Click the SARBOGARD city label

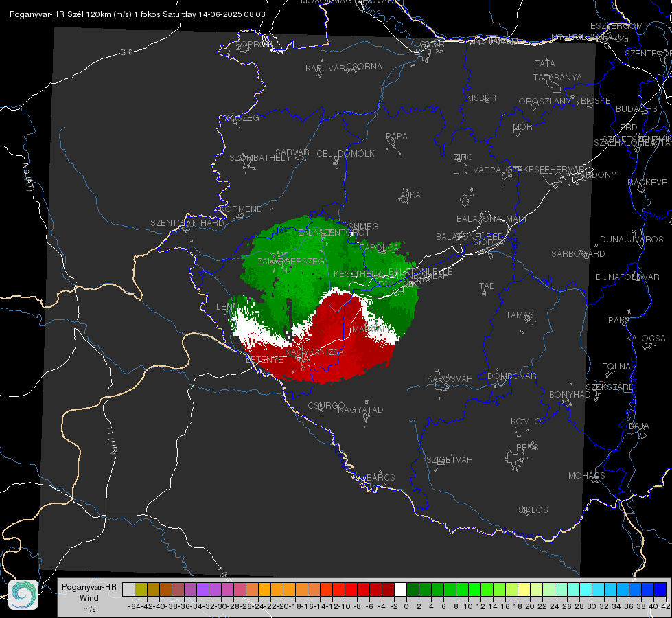click(x=578, y=254)
